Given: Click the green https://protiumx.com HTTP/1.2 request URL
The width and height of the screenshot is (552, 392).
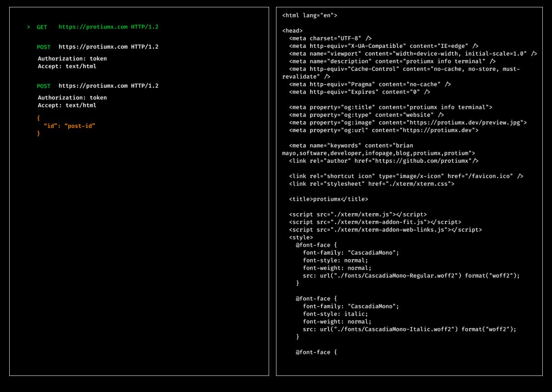Looking at the screenshot, I should click(109, 27).
